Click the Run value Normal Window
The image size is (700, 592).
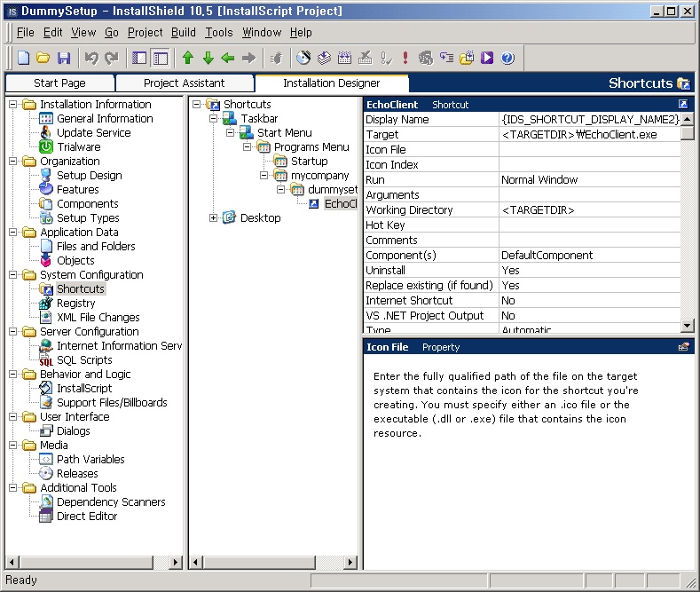point(589,180)
